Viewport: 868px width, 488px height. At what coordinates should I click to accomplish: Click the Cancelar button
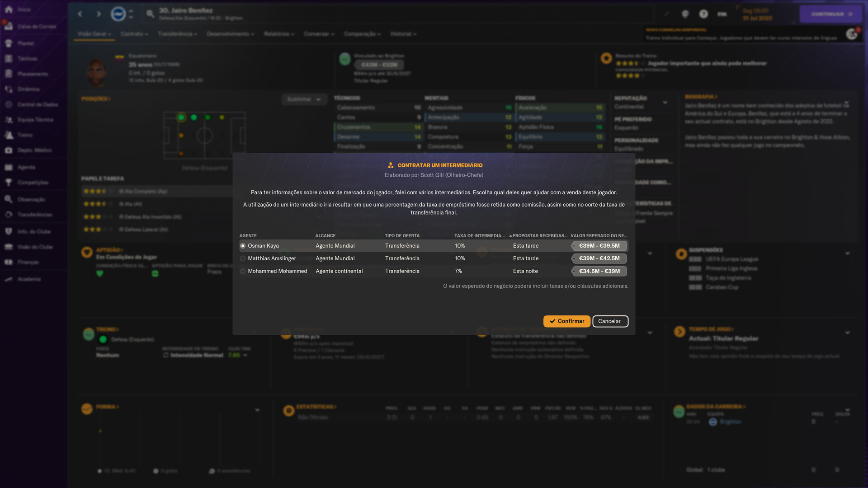point(610,321)
